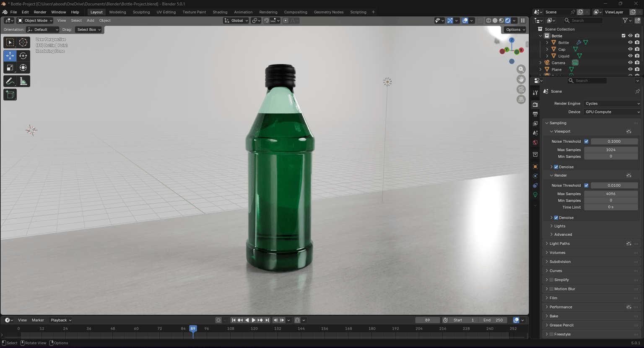Uncheck Render Noise Threshold checkbox

click(586, 186)
